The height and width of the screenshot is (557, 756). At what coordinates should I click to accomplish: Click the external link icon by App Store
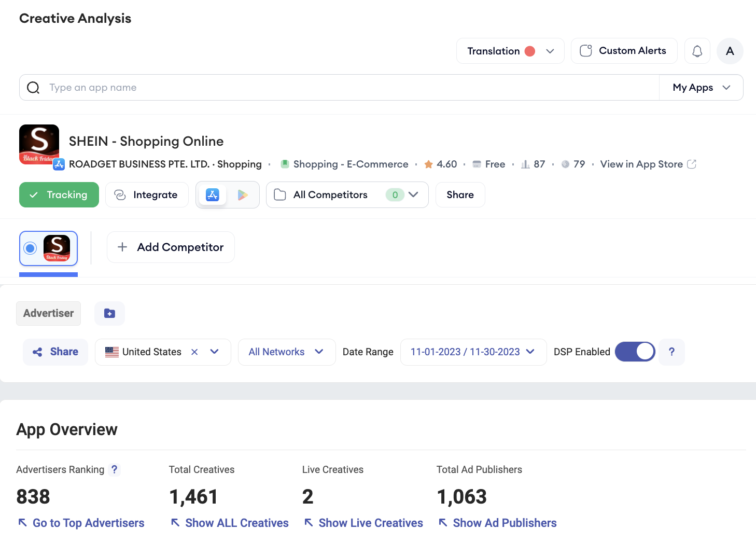692,164
